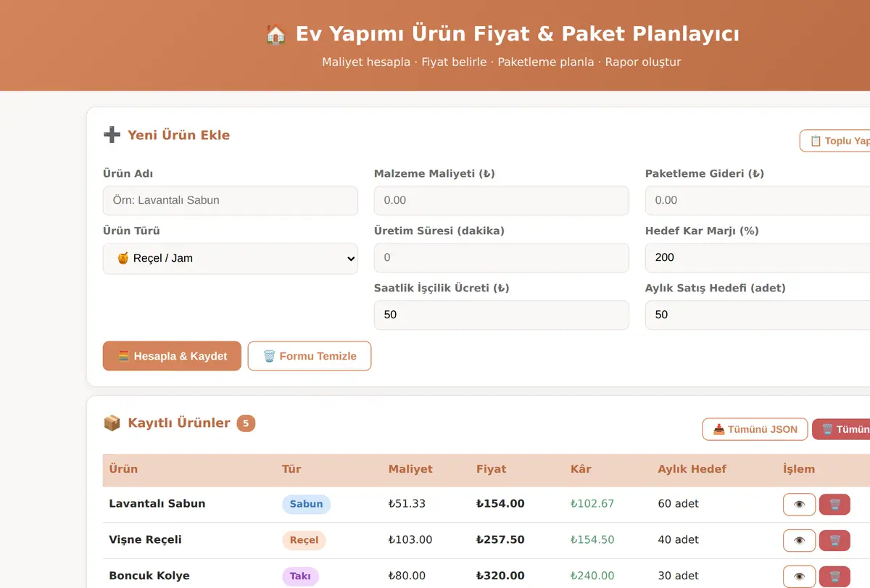Click the product count badge 5
This screenshot has height=588, width=870.
point(246,423)
